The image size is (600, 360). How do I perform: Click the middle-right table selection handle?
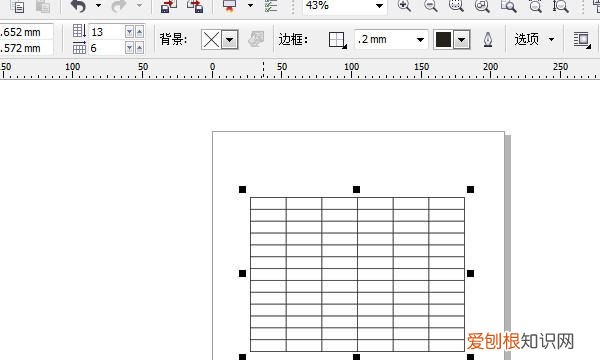click(471, 274)
